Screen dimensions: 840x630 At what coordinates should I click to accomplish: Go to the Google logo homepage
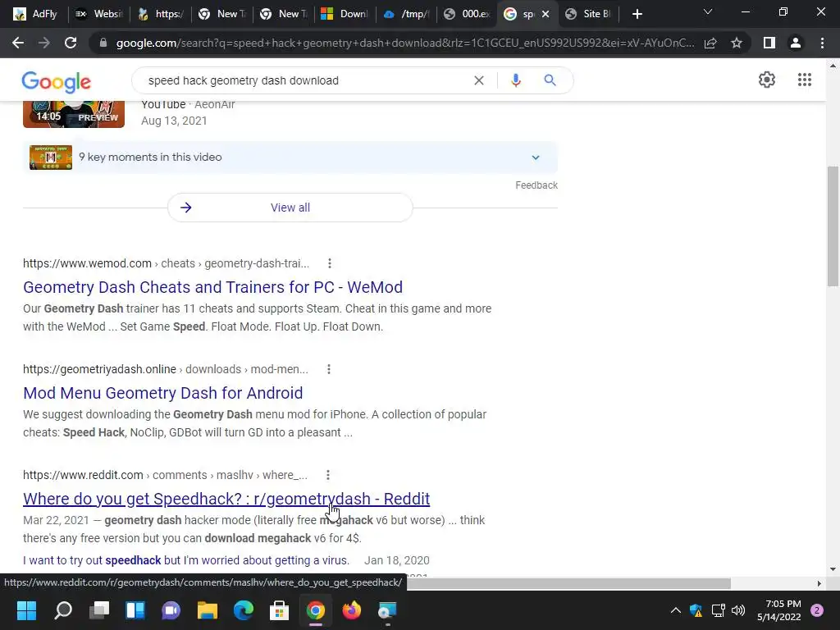57,82
